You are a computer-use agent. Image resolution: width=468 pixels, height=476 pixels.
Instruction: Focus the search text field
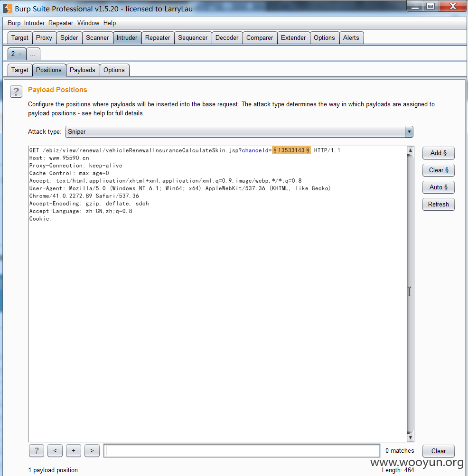[x=242, y=450]
